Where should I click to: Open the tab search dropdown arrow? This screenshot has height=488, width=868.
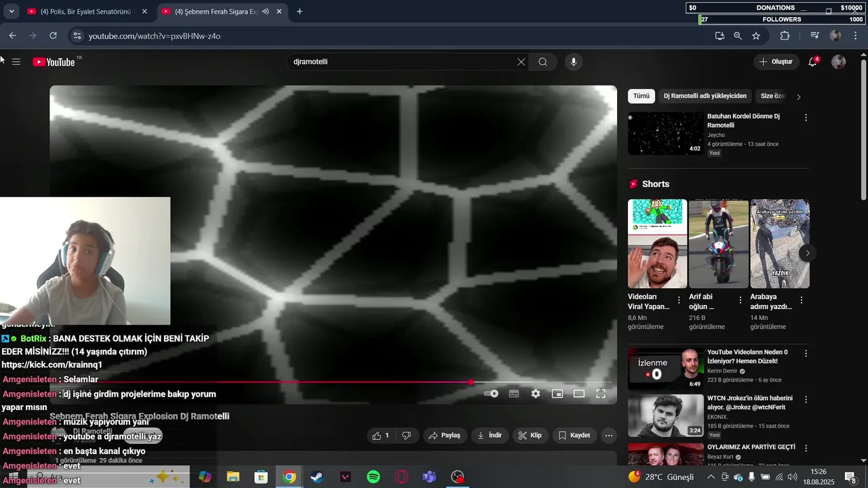point(12,12)
